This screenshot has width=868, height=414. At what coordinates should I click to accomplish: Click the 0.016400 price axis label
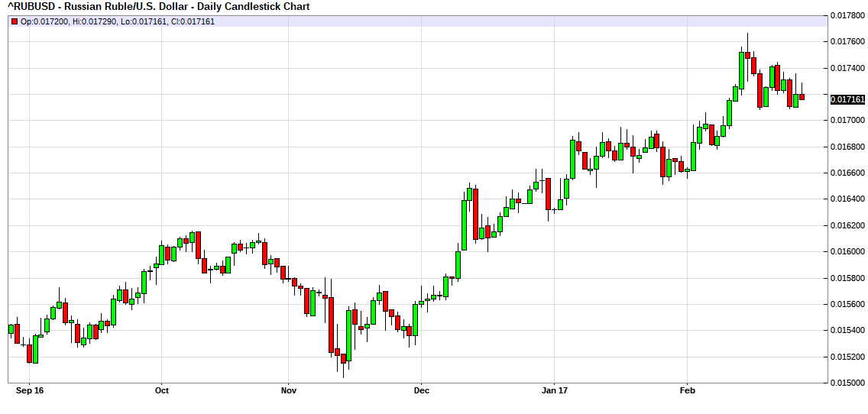848,199
